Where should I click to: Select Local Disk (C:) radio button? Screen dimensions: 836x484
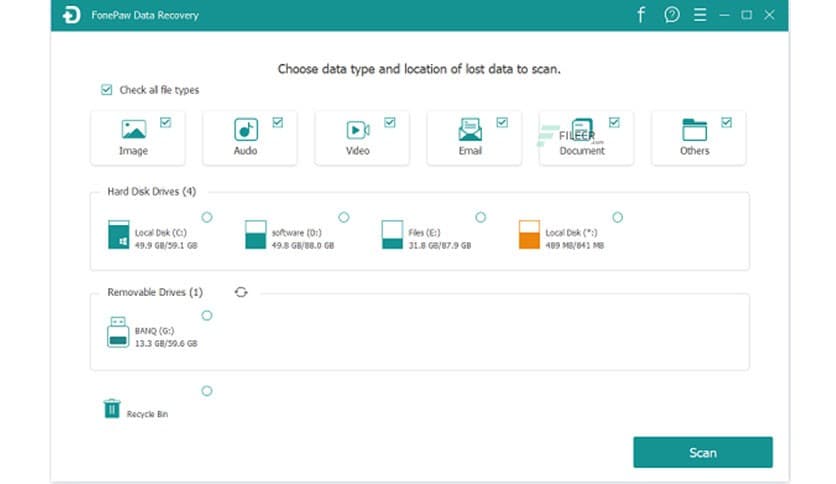207,217
